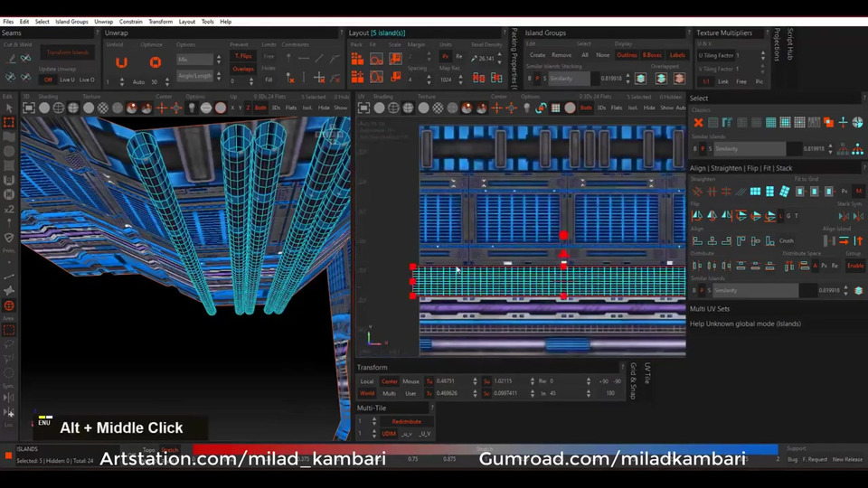Viewport: 868px width, 488px height.
Task: Click the Transform Islands button
Action: (68, 52)
